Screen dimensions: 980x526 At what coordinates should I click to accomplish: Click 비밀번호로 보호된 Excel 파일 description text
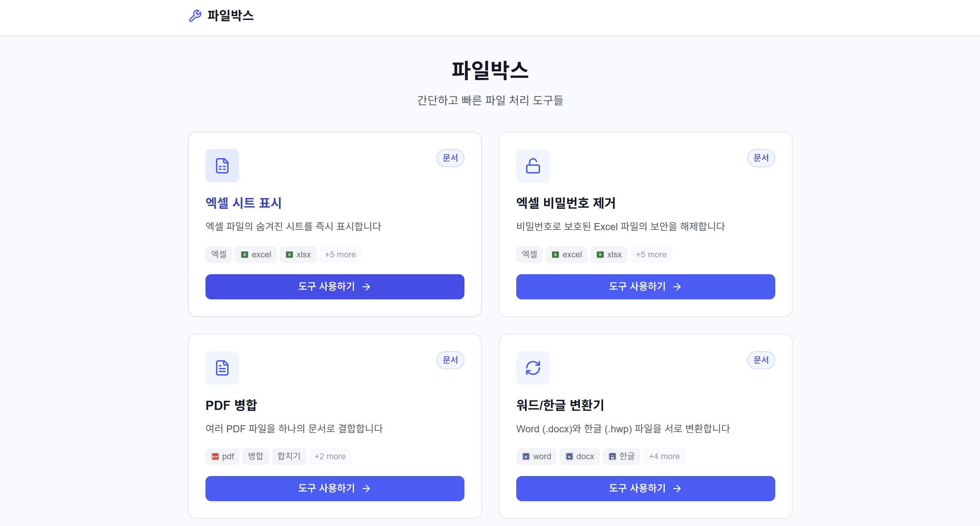(621, 227)
